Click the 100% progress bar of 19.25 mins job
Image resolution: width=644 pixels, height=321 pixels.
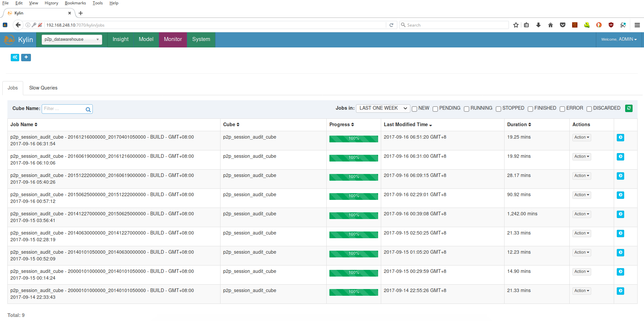coord(354,139)
